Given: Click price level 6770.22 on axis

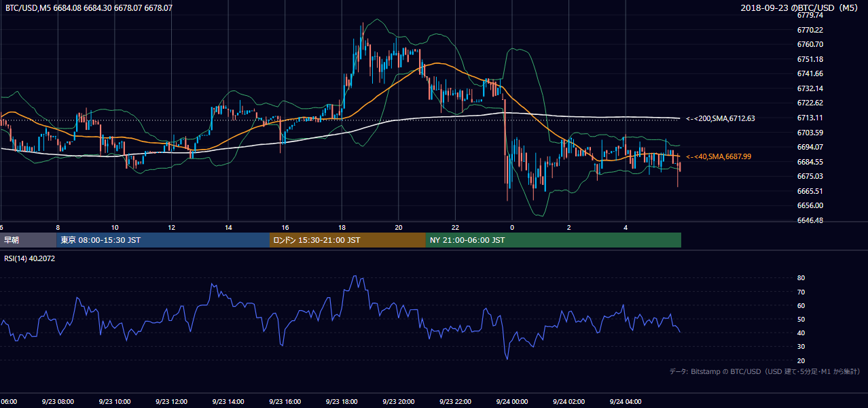Looking at the screenshot, I should [810, 30].
